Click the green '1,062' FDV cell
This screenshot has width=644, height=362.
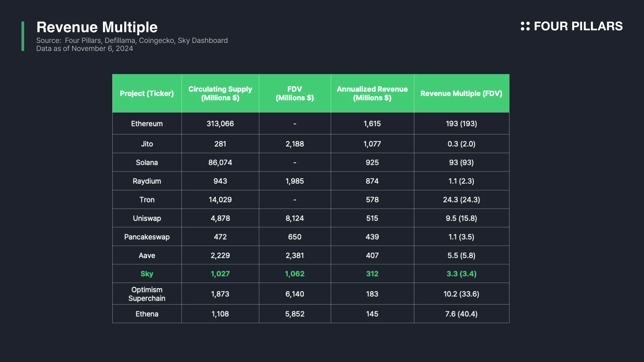(x=295, y=274)
